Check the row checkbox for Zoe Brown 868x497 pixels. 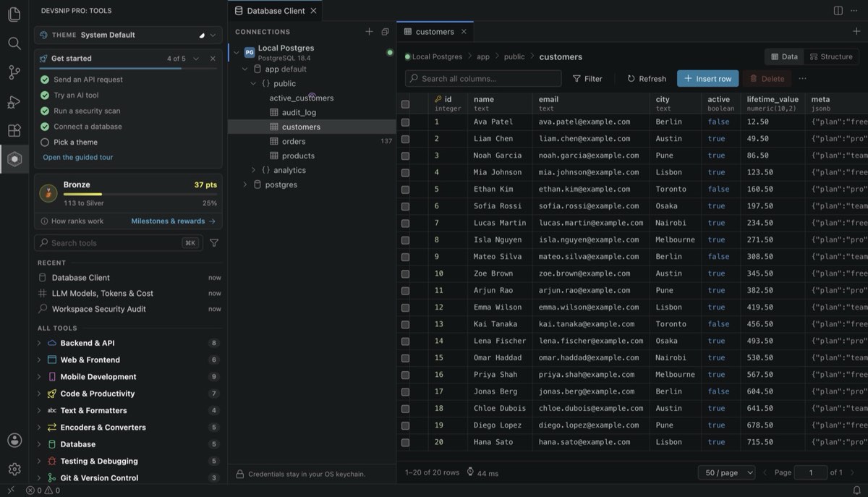[405, 274]
